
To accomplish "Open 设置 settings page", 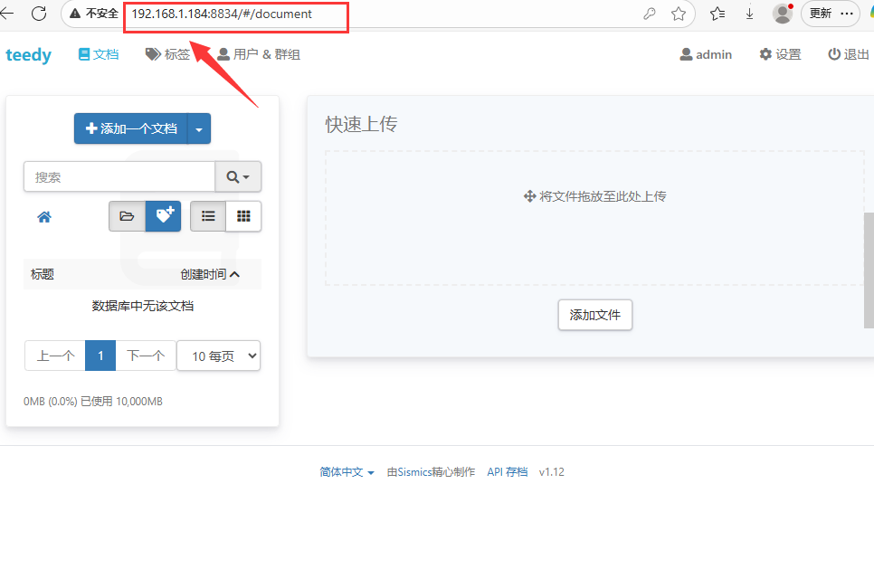I will coord(780,54).
